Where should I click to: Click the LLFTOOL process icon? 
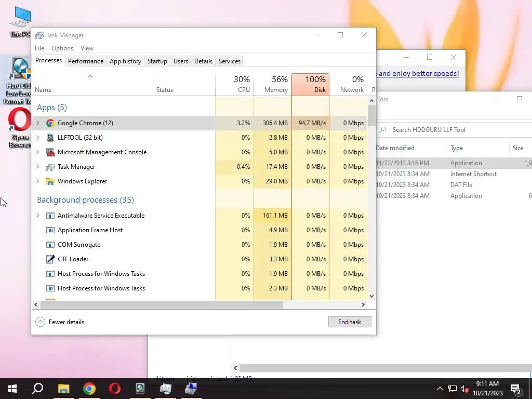50,138
